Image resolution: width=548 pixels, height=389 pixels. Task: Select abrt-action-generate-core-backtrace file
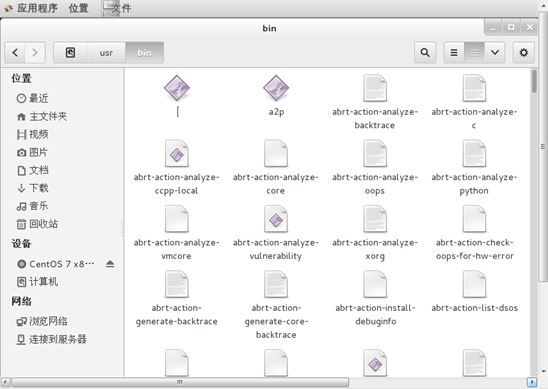(x=276, y=304)
